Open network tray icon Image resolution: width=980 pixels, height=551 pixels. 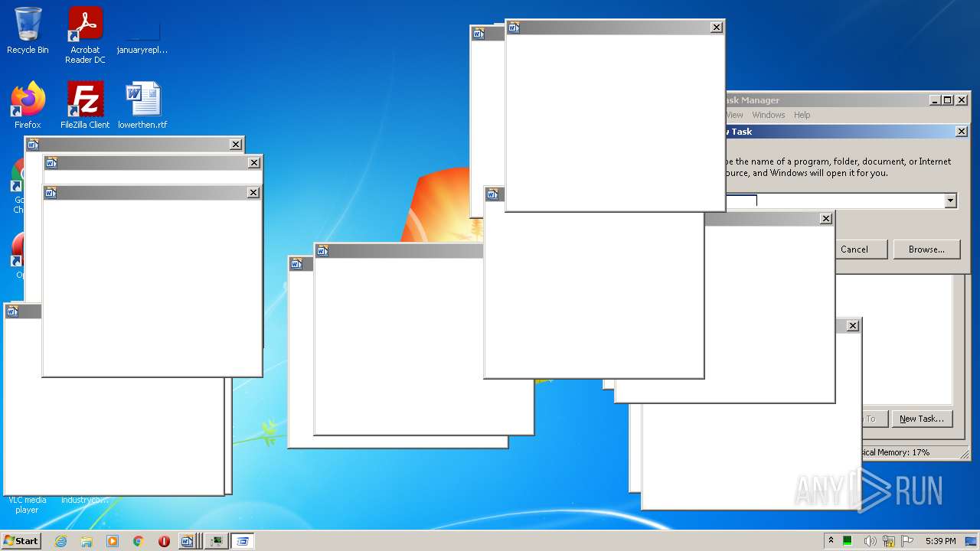point(889,541)
